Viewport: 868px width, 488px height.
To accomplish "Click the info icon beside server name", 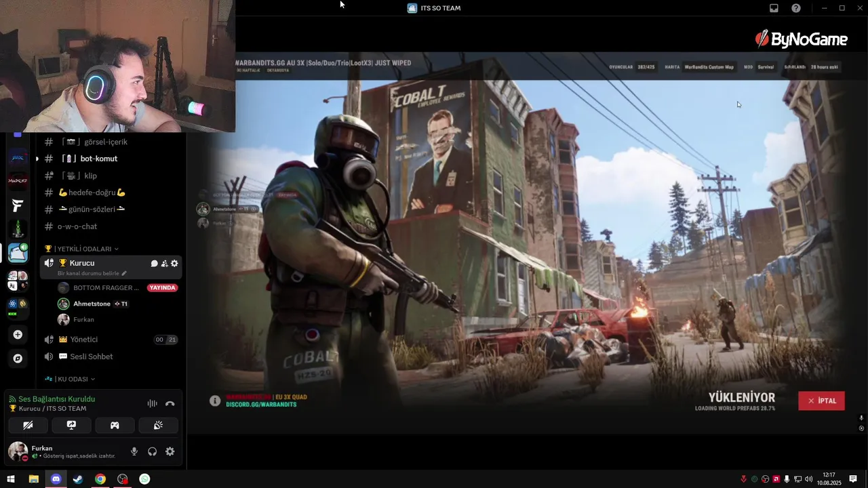I will pyautogui.click(x=215, y=401).
